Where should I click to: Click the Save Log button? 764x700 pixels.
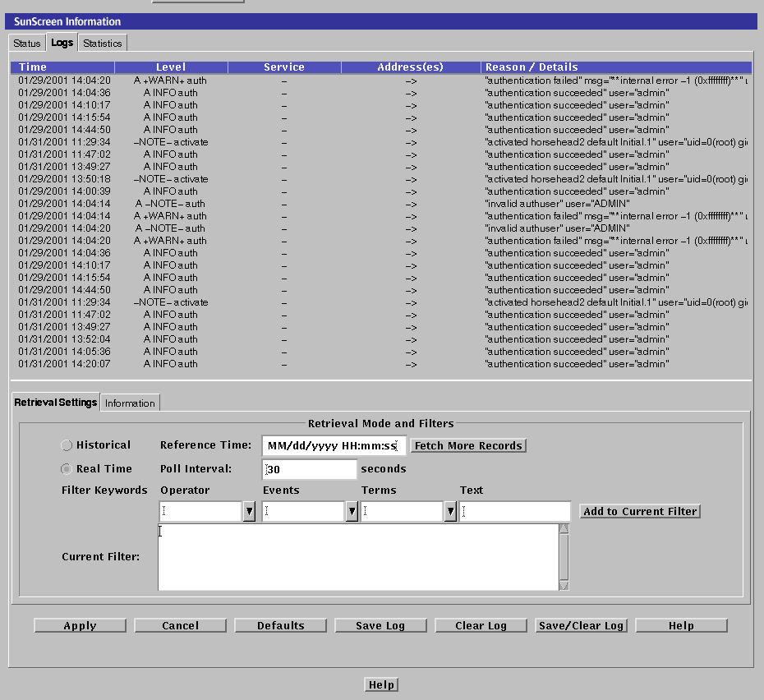pyautogui.click(x=380, y=625)
